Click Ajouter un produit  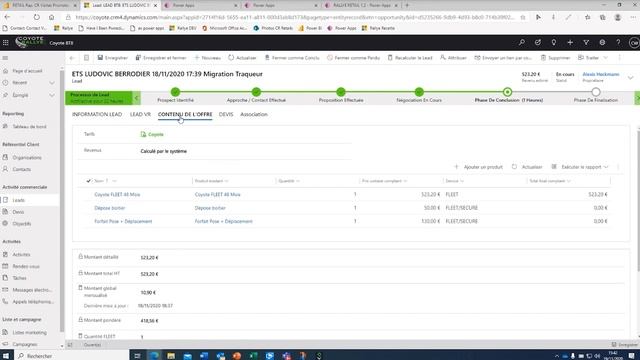[479, 167]
